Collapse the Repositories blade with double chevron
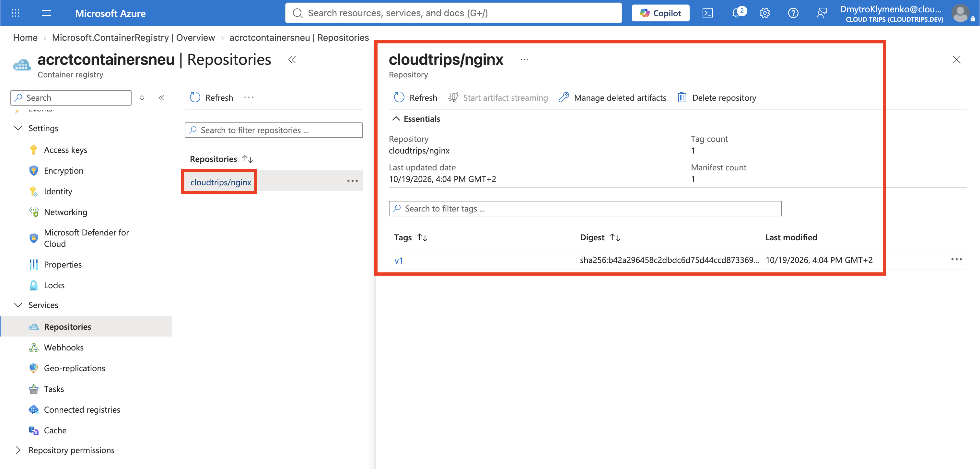980x469 pixels. pos(292,60)
